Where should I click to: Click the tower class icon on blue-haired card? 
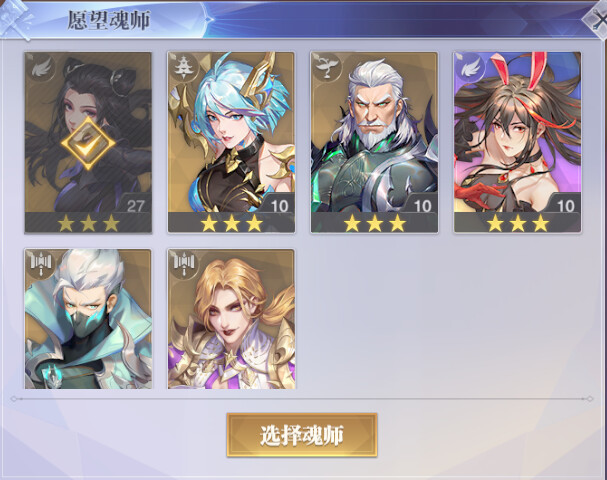(183, 67)
